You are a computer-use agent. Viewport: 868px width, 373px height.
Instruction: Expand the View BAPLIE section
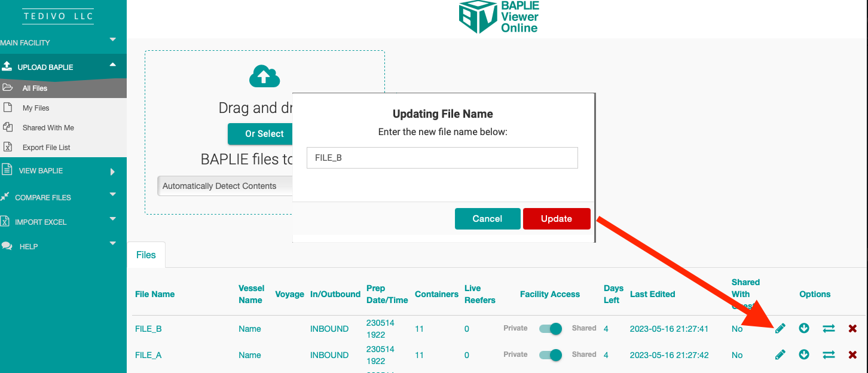(x=63, y=171)
